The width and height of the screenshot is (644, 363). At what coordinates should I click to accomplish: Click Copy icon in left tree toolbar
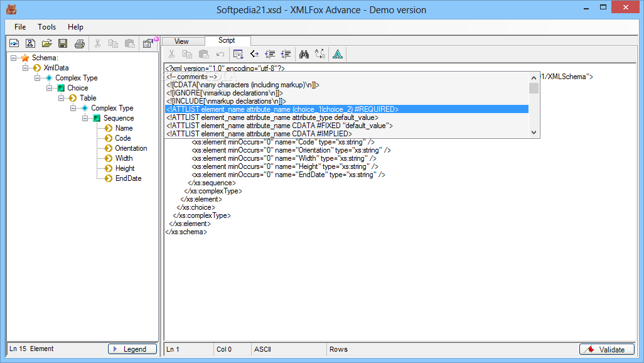tap(113, 43)
